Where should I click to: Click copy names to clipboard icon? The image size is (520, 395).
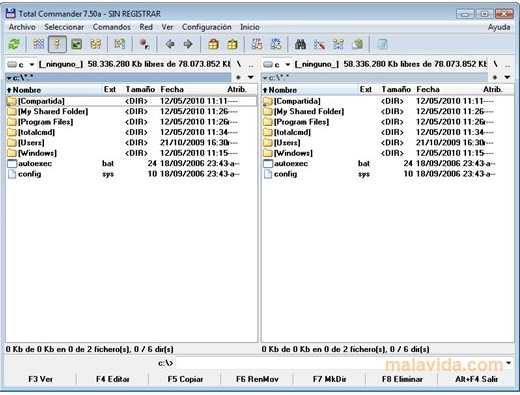click(357, 44)
